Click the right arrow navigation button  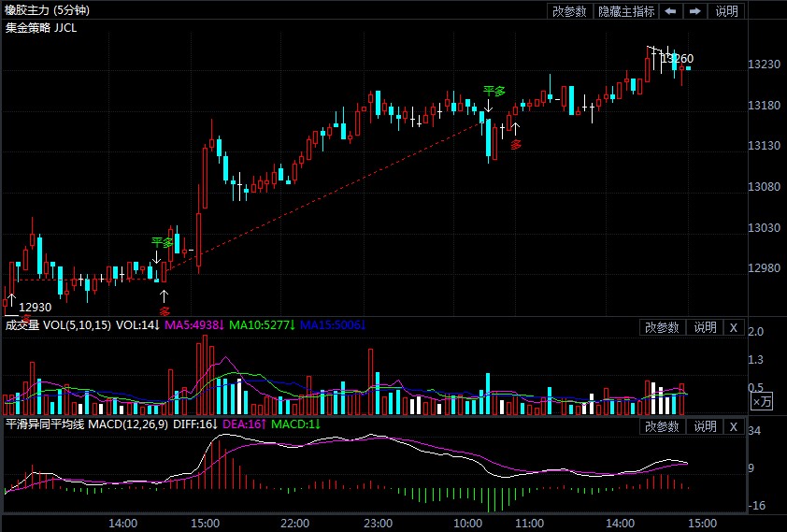[694, 11]
